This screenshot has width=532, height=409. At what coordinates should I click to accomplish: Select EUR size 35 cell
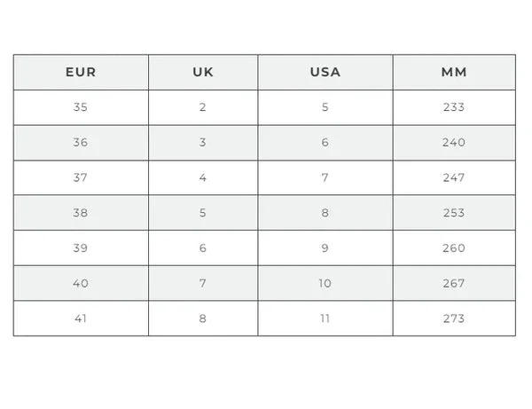tap(81, 107)
